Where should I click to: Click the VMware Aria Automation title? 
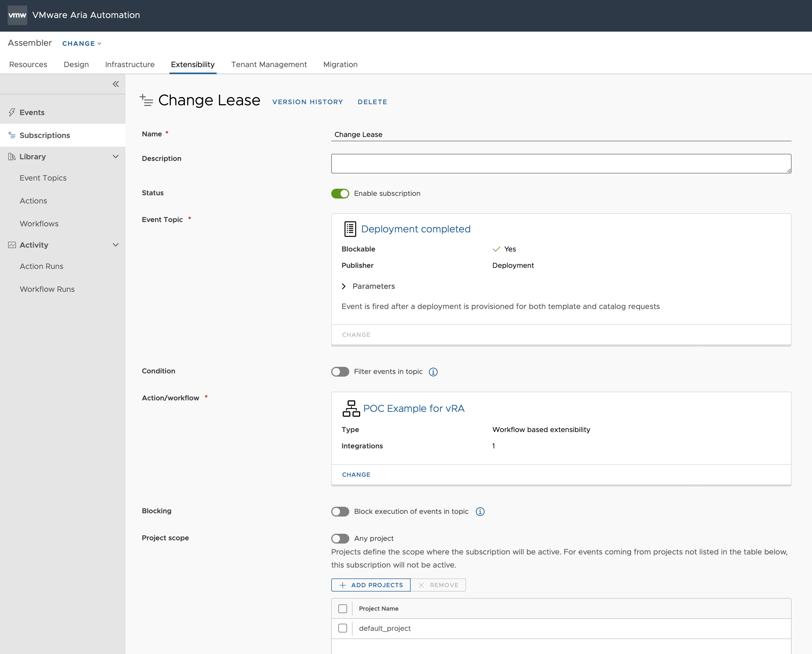86,15
